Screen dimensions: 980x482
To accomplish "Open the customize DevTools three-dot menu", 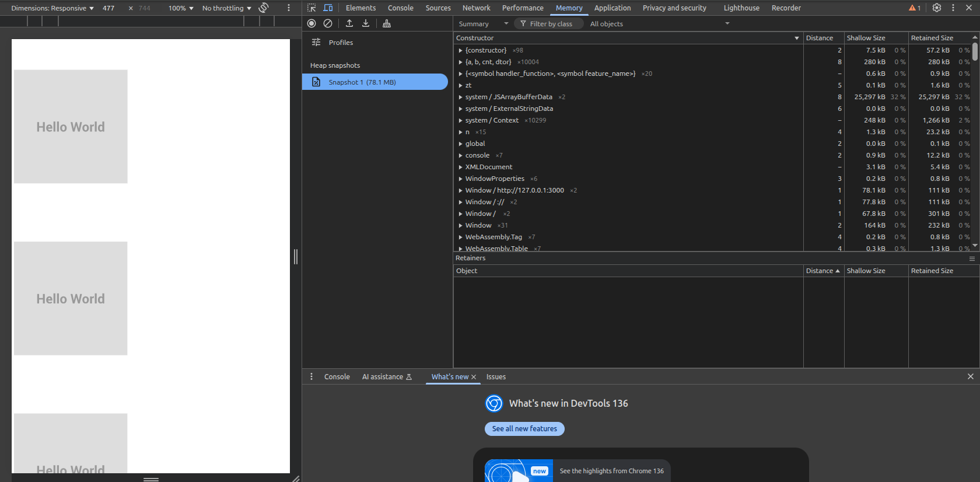I will click(953, 8).
